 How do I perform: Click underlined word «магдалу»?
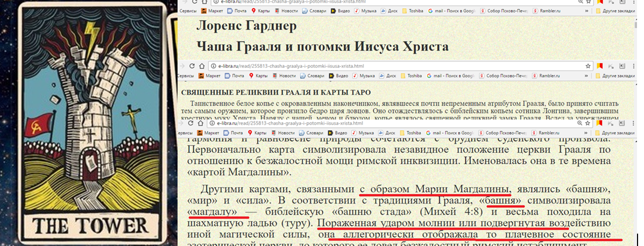coord(214,213)
